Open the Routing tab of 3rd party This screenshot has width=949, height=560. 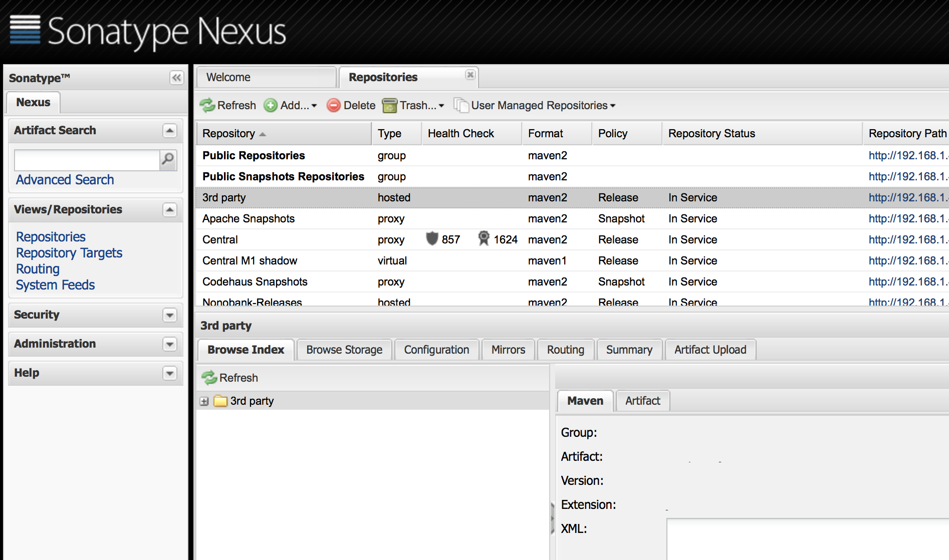pos(565,350)
